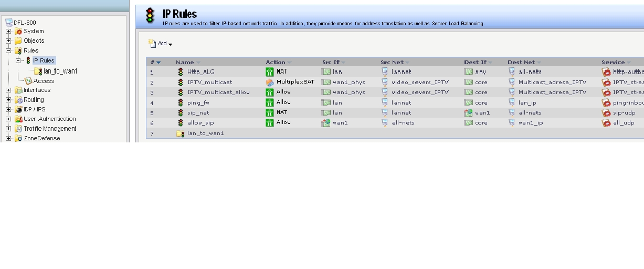Click the wan1 destination interface icon in sip_nat row
644x269 pixels.
(x=469, y=112)
